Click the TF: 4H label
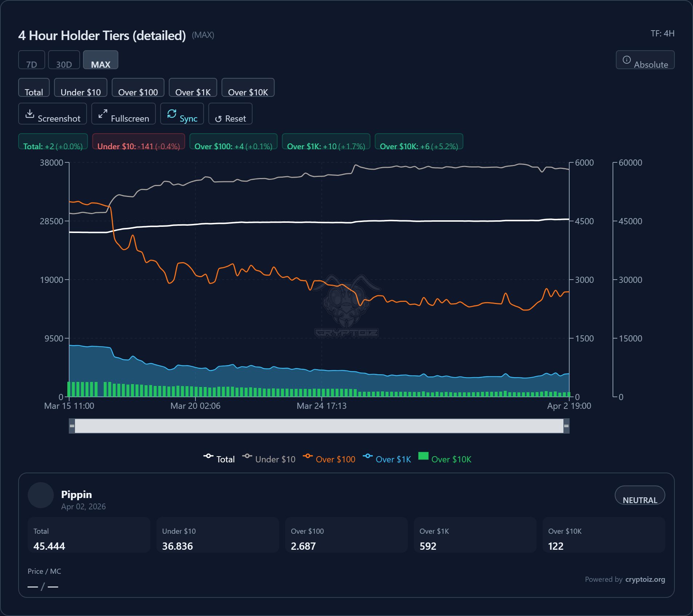The height and width of the screenshot is (616, 693). (662, 33)
